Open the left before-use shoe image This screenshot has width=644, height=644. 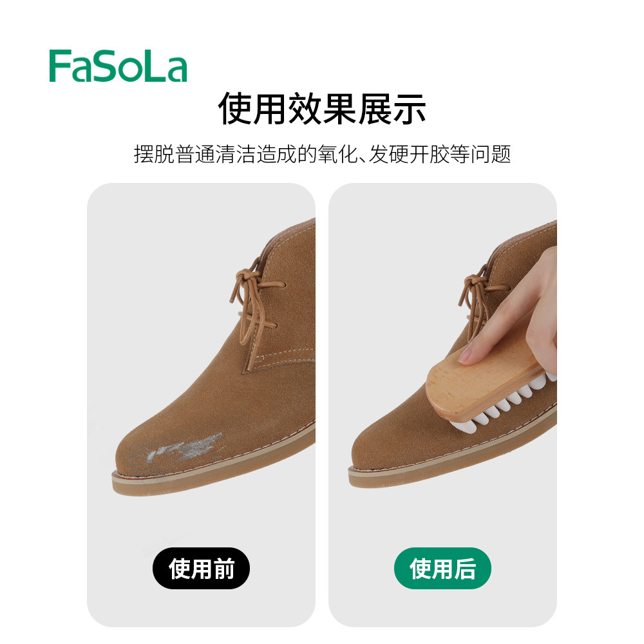point(201,404)
